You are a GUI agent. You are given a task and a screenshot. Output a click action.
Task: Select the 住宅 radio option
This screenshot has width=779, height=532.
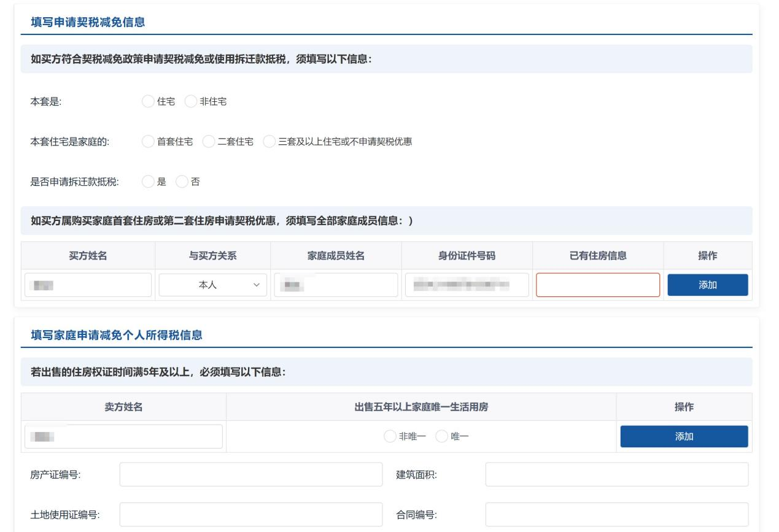point(147,102)
